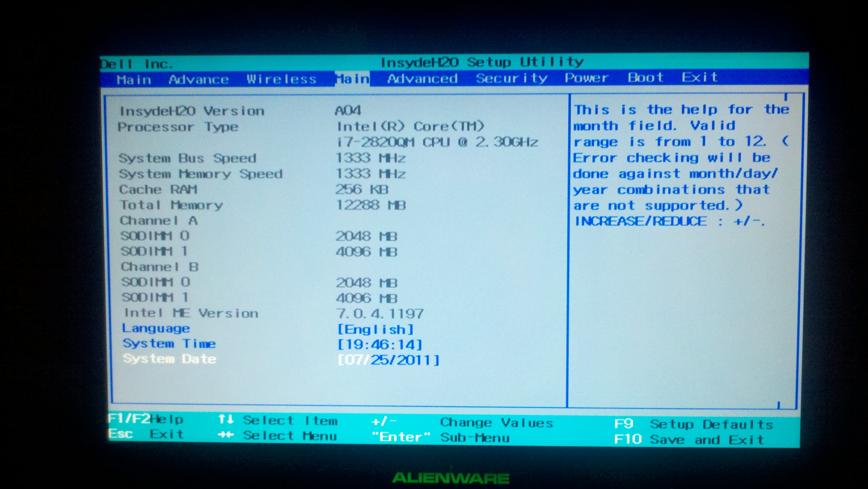Click the +/- Change Values hint

click(462, 422)
